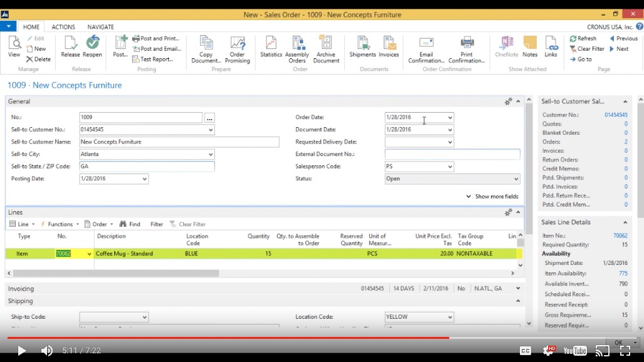
Task: Expand the Salesperson Code dropdown
Action: coord(450,167)
